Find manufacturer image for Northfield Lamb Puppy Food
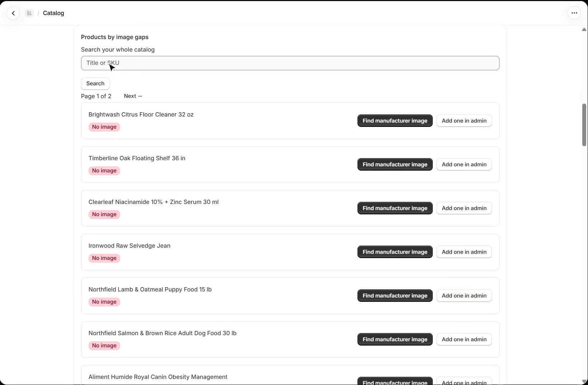Screen dimensions: 588x385 click(x=395, y=296)
